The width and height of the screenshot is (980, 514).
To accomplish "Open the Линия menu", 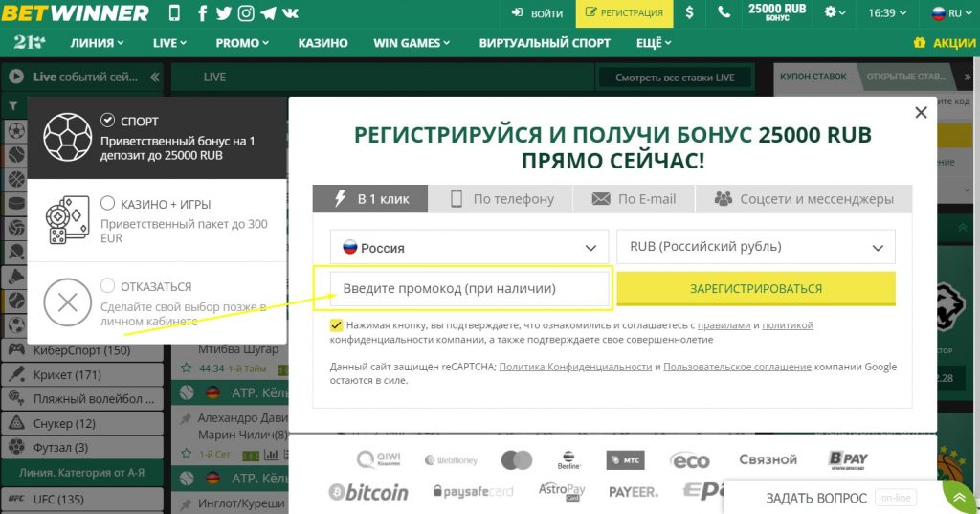I will pos(97,43).
